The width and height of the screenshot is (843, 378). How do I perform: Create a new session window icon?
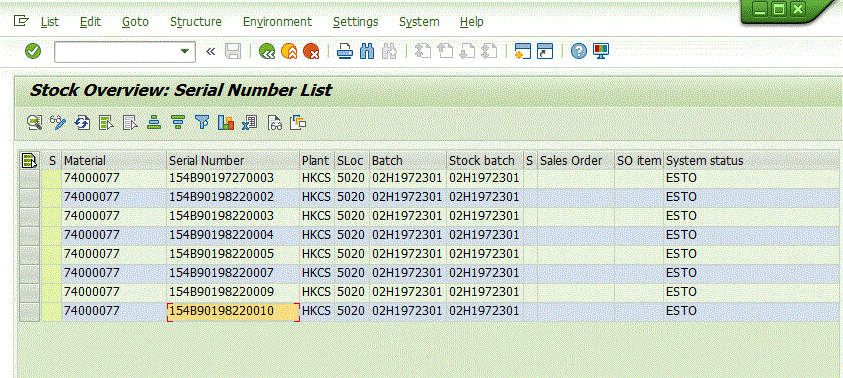(x=523, y=51)
